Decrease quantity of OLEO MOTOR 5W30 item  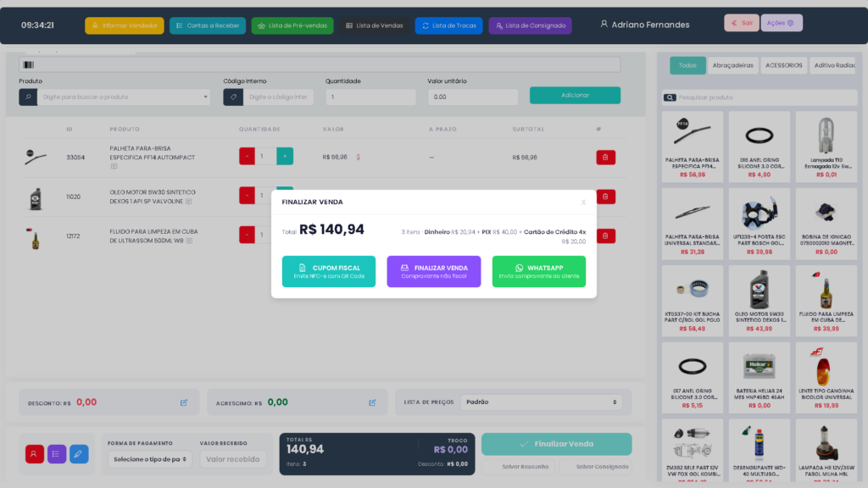(247, 196)
